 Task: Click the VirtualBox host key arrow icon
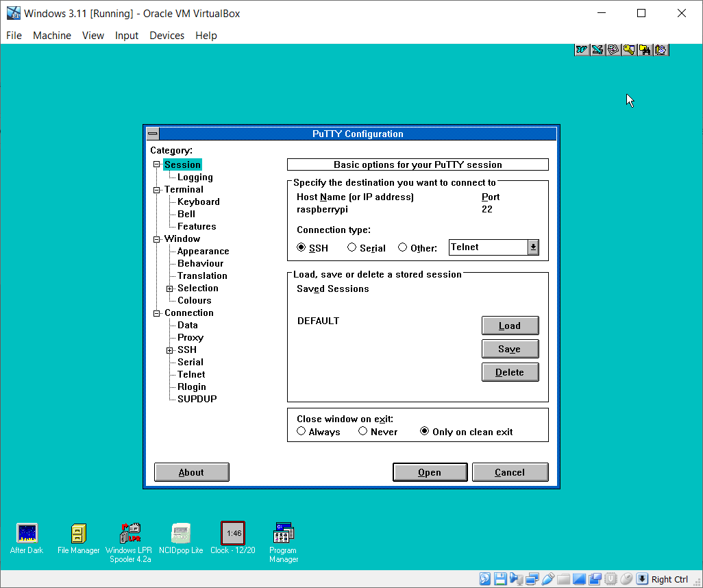pyautogui.click(x=642, y=578)
